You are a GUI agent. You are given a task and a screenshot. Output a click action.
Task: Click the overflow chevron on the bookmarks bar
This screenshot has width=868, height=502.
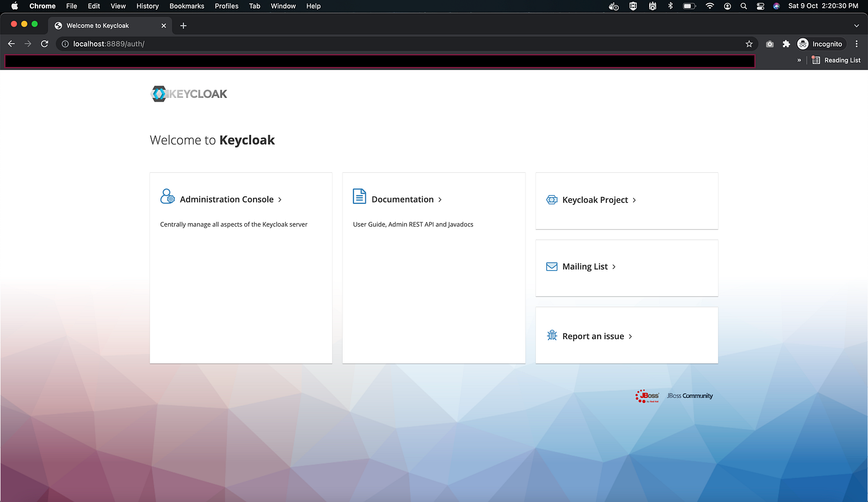[799, 60]
